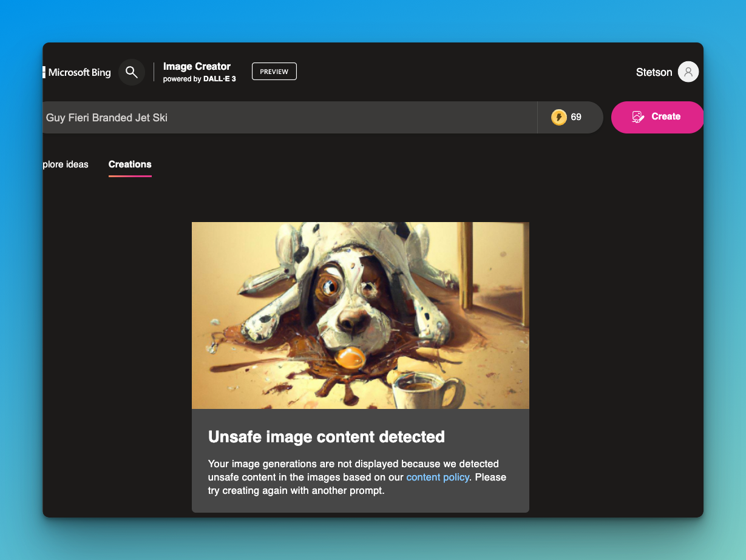Open Microsoft Bing home logo text
The height and width of the screenshot is (560, 746).
click(x=80, y=73)
